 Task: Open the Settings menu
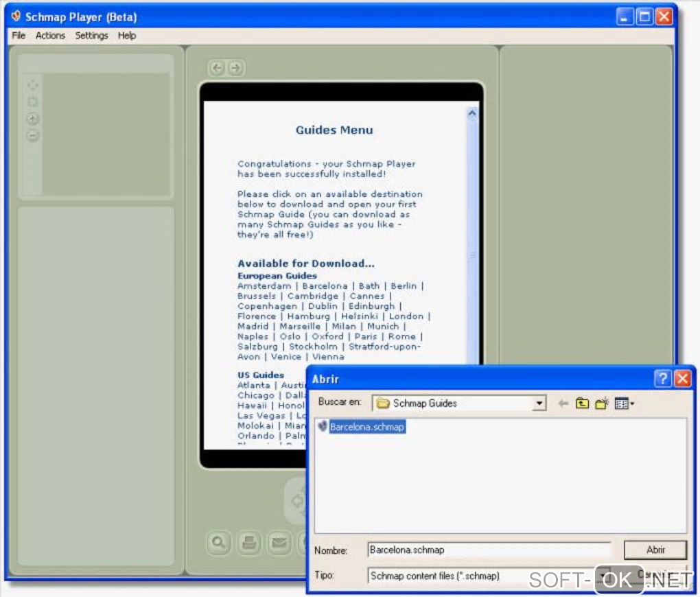click(x=91, y=35)
